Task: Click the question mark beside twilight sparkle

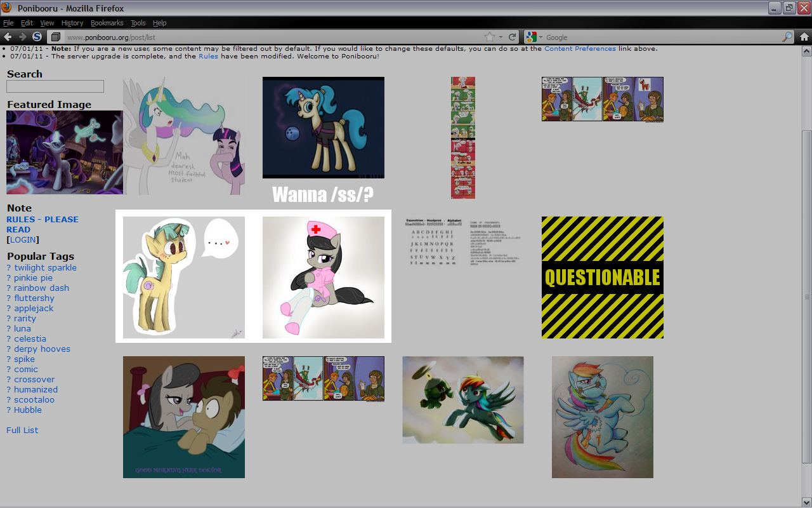Action: [x=9, y=267]
